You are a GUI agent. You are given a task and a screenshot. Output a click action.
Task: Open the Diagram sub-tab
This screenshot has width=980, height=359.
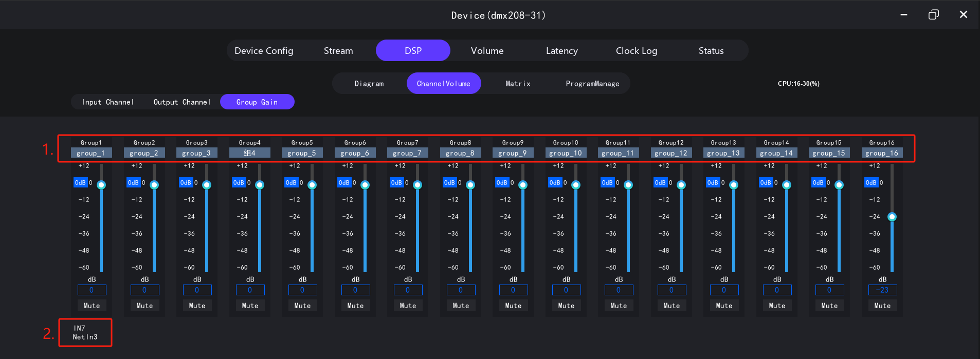(x=369, y=84)
